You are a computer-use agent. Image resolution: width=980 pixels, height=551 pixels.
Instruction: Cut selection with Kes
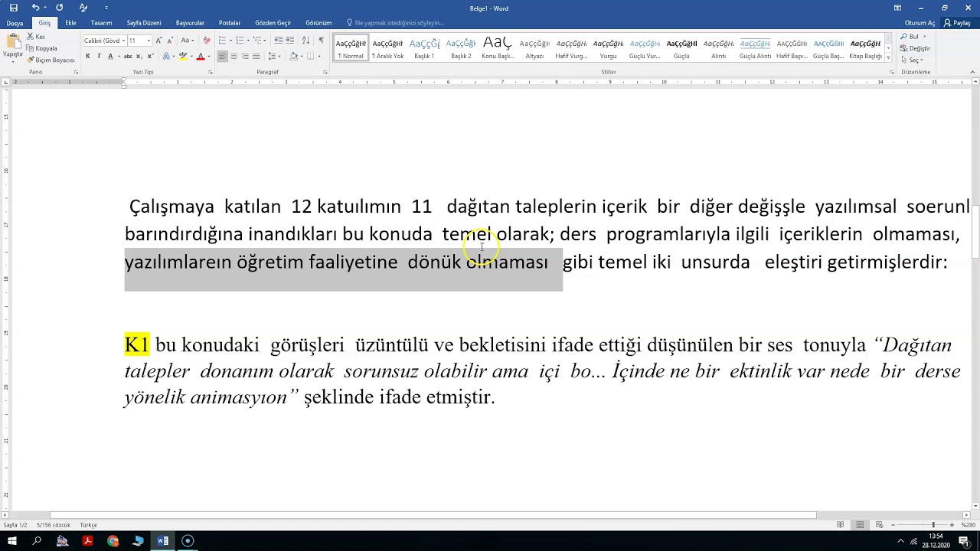[35, 37]
